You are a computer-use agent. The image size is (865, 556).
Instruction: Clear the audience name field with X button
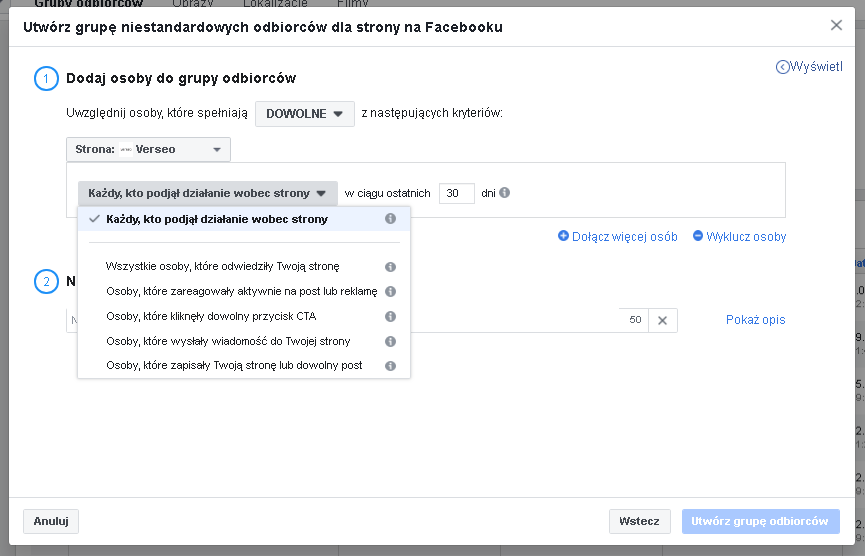point(663,320)
